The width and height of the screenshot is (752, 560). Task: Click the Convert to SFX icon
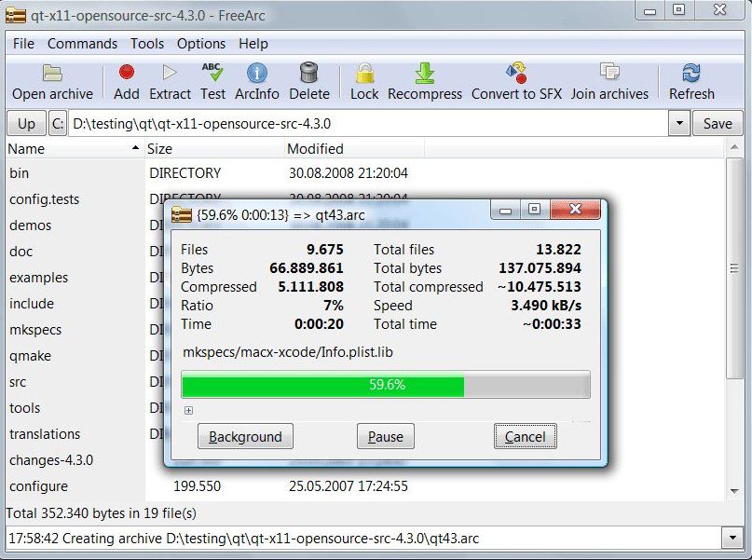516,73
